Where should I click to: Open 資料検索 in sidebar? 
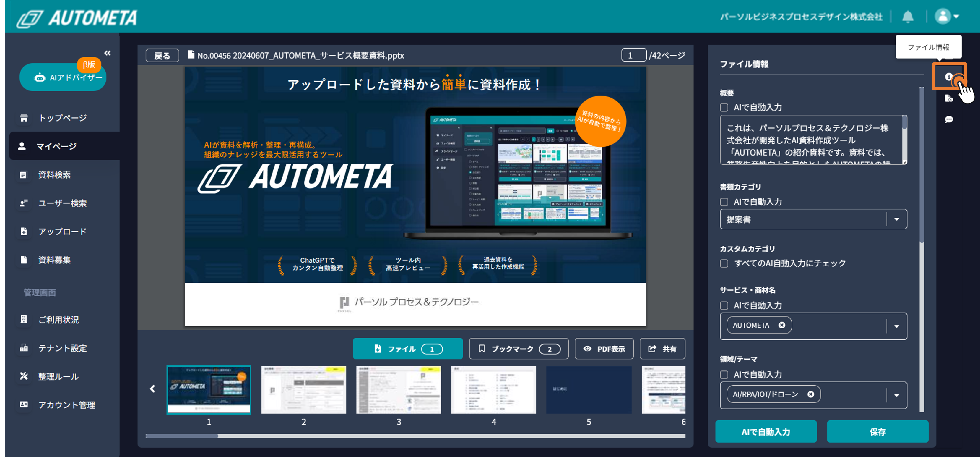click(x=54, y=175)
